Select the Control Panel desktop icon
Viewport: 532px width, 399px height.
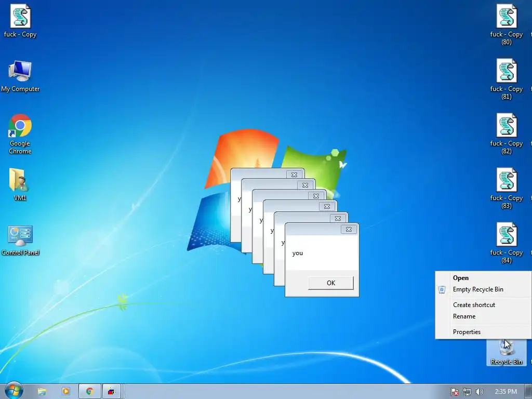point(20,240)
